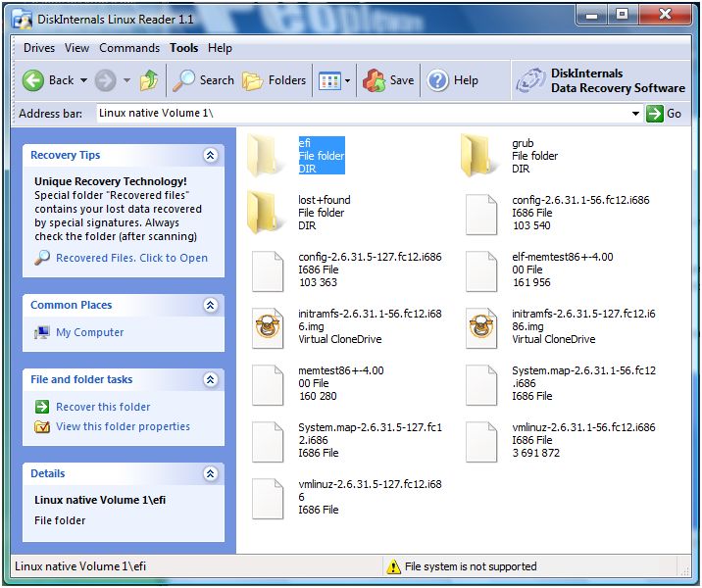Go up one folder level icon

(149, 80)
